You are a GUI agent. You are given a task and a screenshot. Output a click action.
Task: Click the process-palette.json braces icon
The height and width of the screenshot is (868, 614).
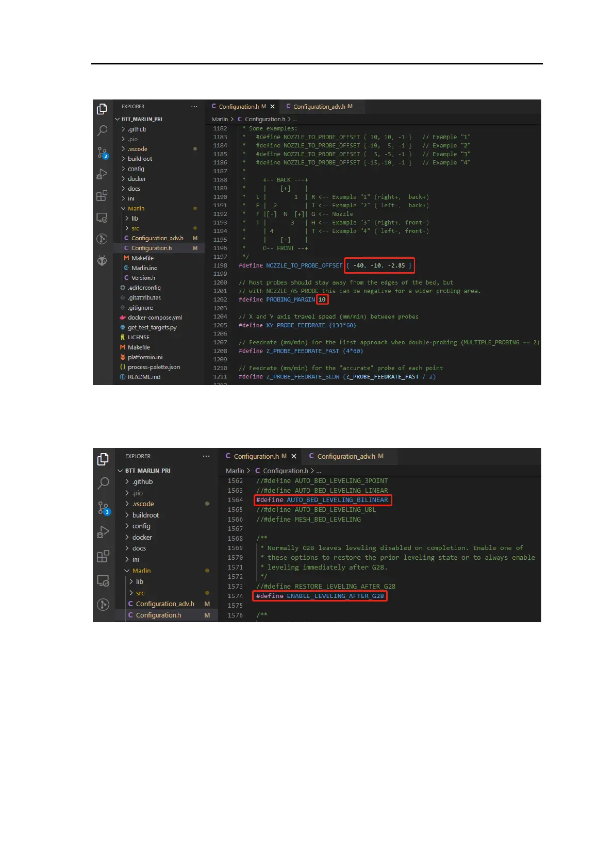pos(123,367)
